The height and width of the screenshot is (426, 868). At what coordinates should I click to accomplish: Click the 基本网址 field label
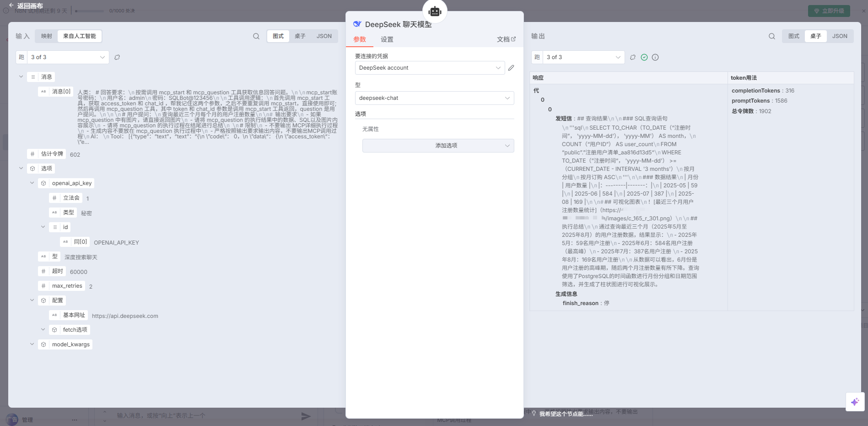(x=74, y=315)
